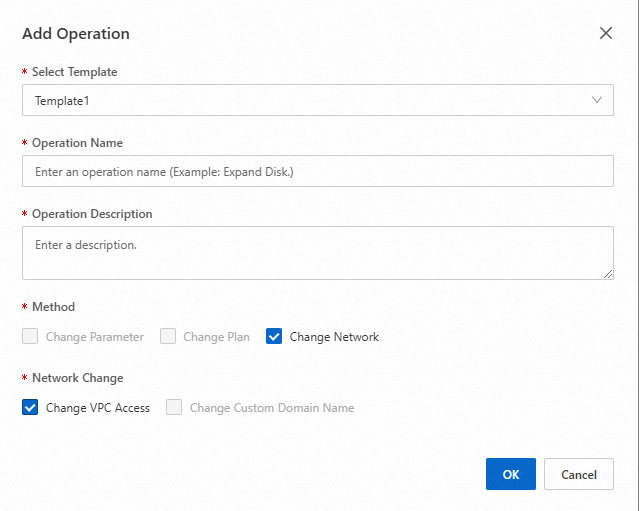Viewport: 639px width, 511px height.
Task: Tick the Change Plan checkbox box
Action: (168, 337)
